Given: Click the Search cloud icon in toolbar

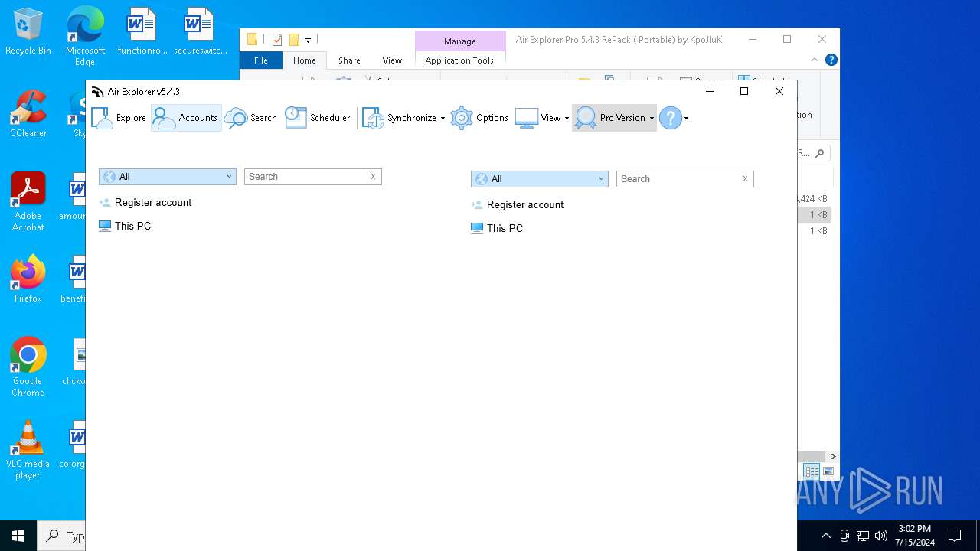Looking at the screenshot, I should pyautogui.click(x=236, y=118).
